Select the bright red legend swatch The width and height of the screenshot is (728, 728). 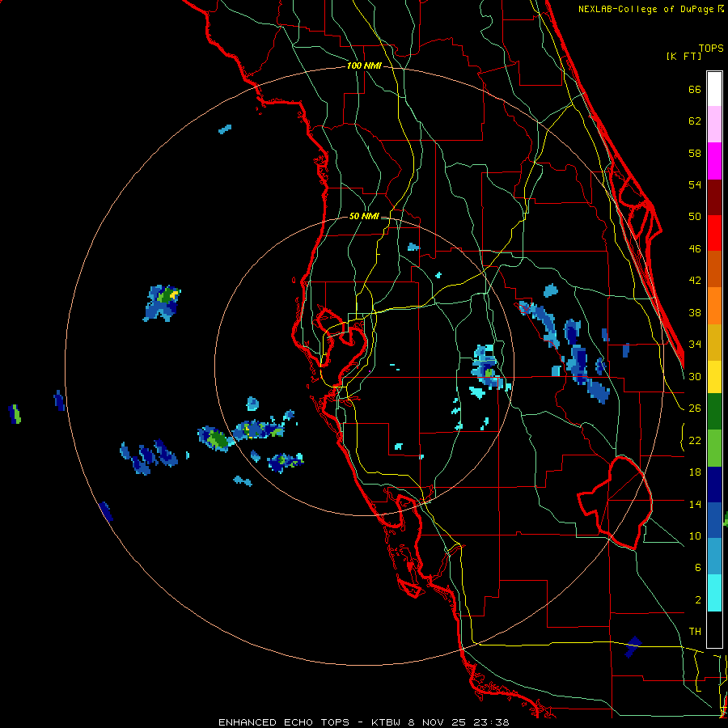(x=714, y=234)
